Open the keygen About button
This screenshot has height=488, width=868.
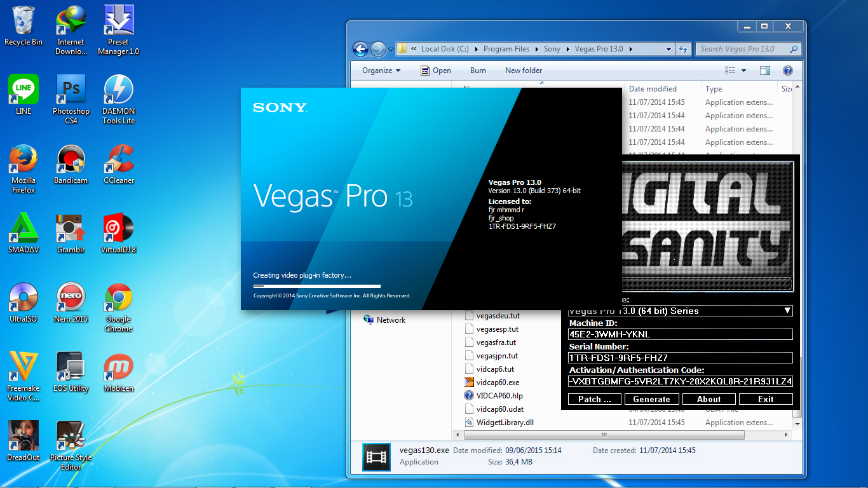click(709, 399)
